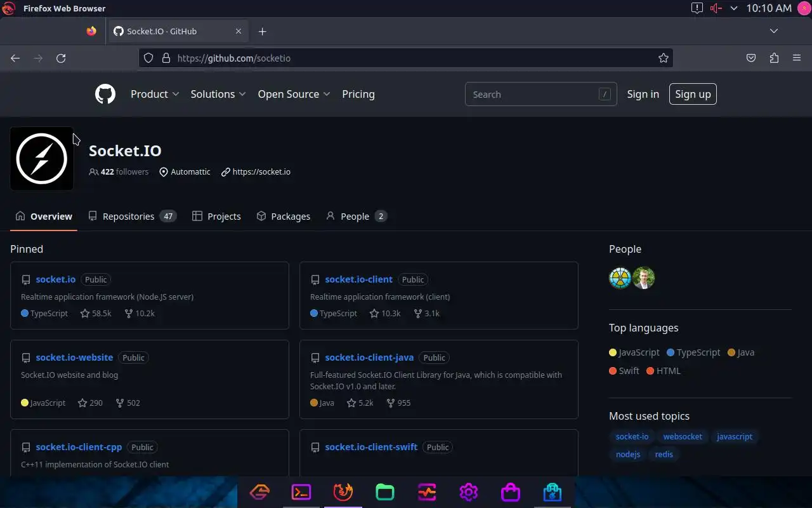Expand the Product dropdown menu
812x508 pixels.
pyautogui.click(x=155, y=94)
